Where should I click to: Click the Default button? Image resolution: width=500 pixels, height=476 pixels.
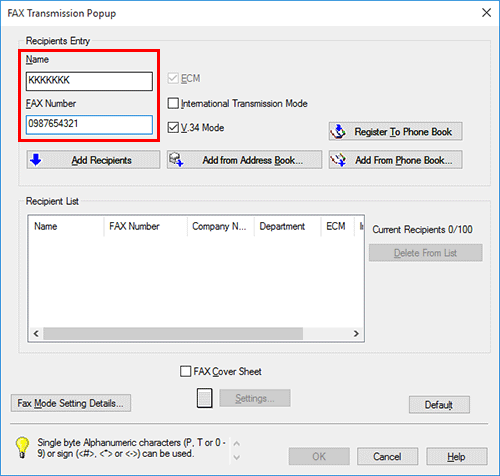[x=439, y=405]
